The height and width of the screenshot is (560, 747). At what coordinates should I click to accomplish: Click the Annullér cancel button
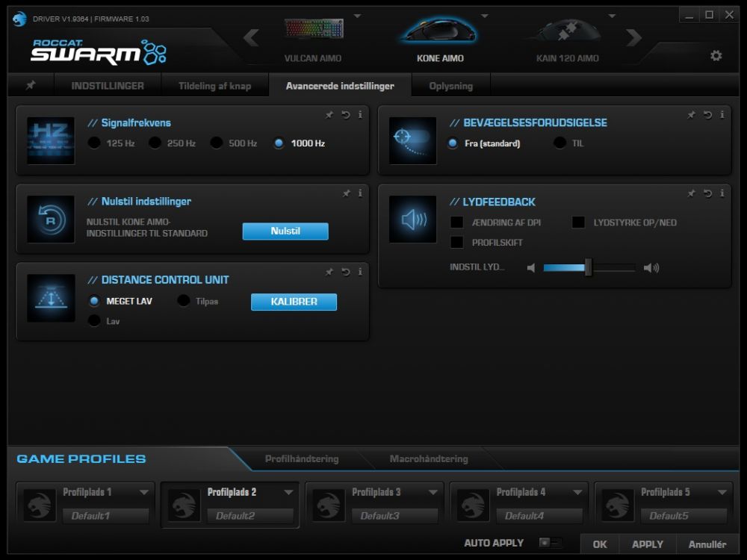pyautogui.click(x=707, y=544)
